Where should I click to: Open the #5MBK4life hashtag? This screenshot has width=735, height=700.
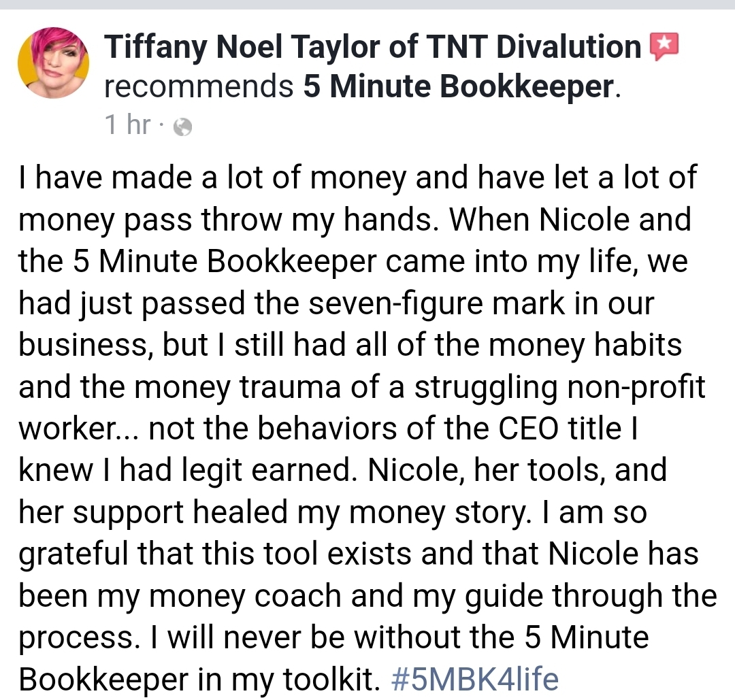click(474, 678)
